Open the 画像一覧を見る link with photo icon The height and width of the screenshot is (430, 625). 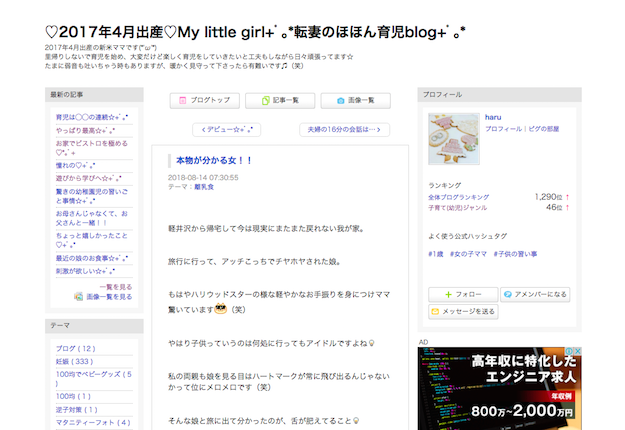click(x=103, y=297)
